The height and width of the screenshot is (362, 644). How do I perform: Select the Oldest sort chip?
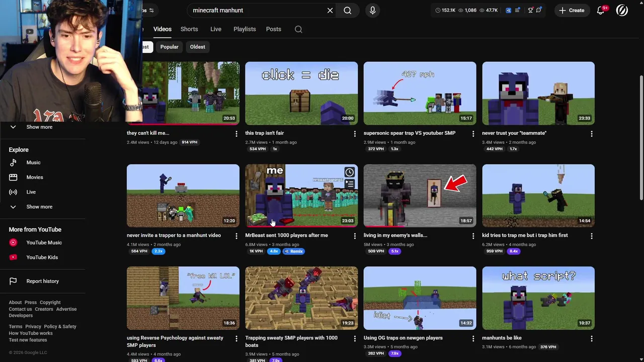(197, 47)
